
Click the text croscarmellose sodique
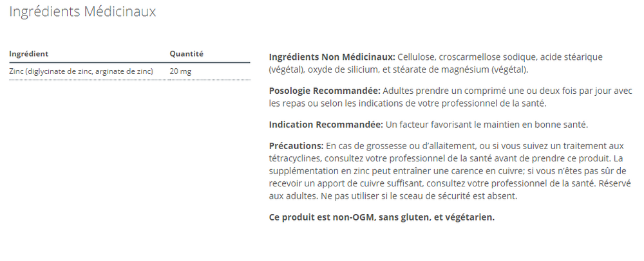[x=487, y=57]
